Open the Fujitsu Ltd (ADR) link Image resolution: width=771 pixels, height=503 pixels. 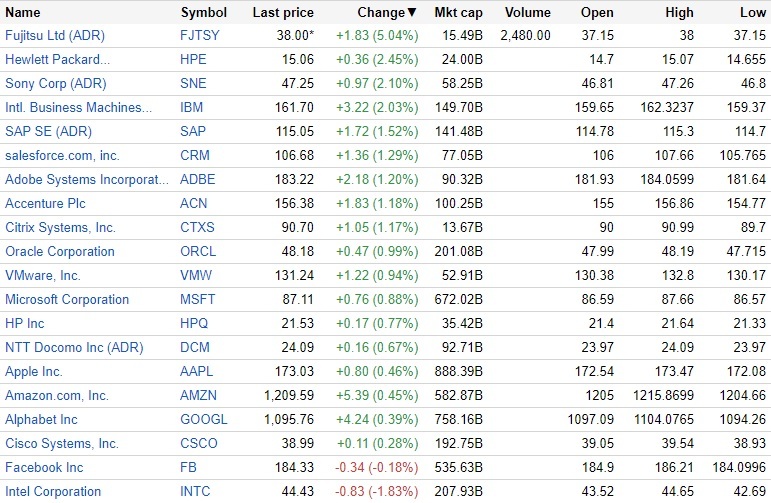54,35
